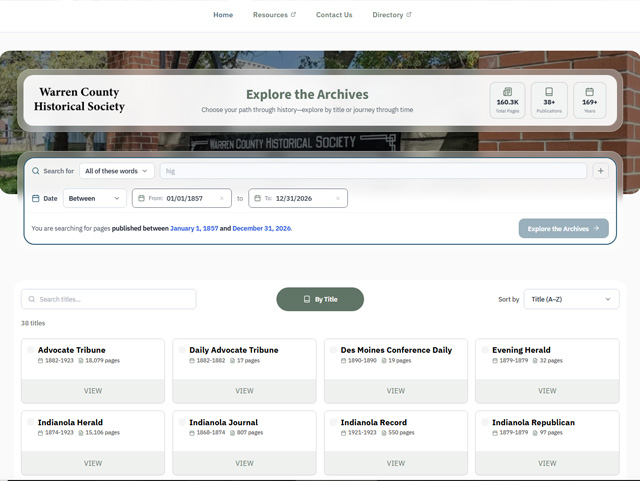Click the calendar icon beside Date label
The height and width of the screenshot is (481, 640).
[x=36, y=198]
